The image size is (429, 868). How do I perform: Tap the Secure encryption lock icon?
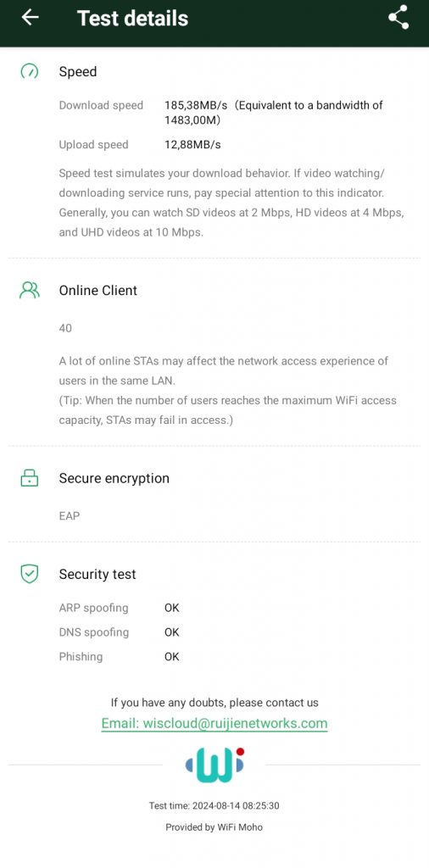(x=30, y=478)
